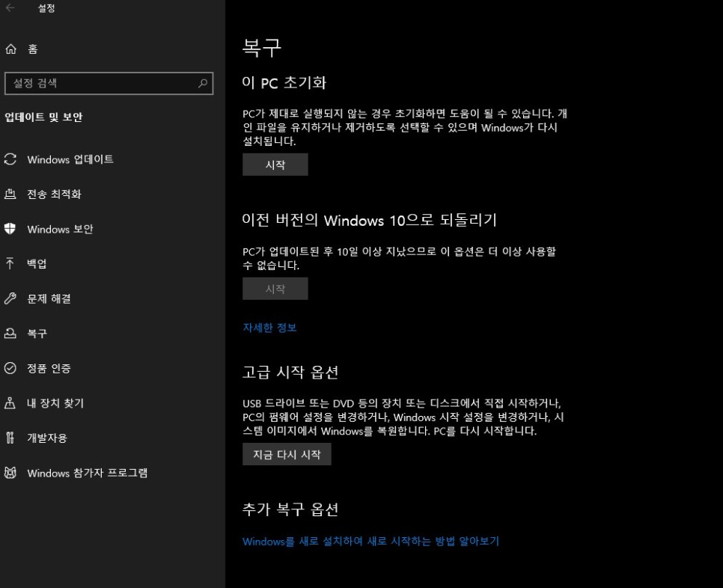Click the 복구 page title
Screen dimensions: 723x588
262,48
